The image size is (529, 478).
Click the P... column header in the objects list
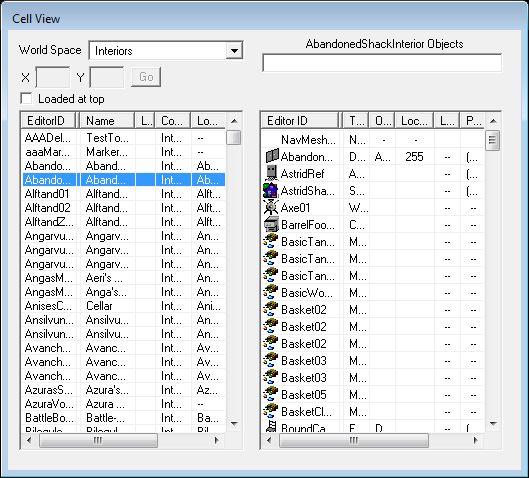(472, 121)
